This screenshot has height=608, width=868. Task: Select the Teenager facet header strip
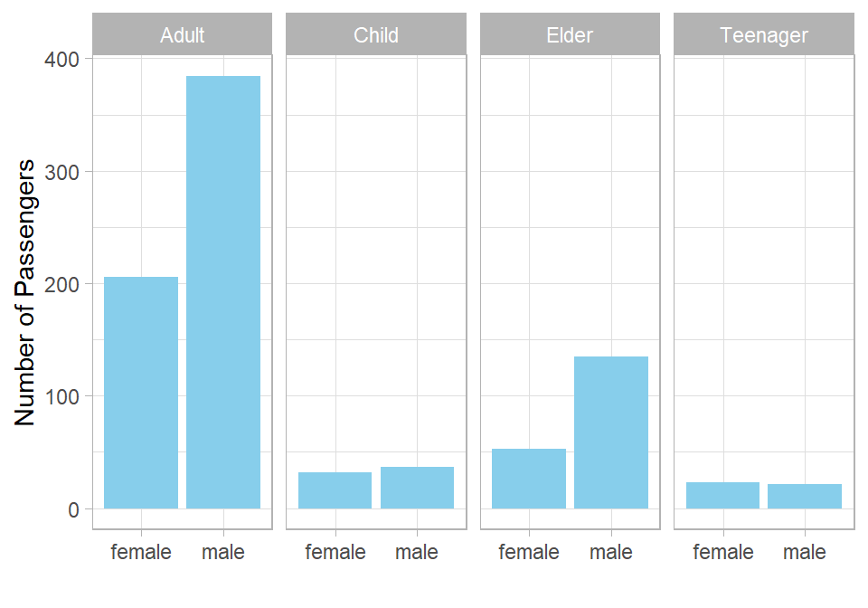[x=763, y=35]
